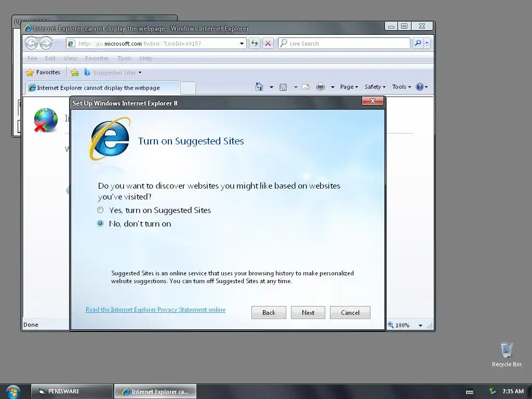Click Next in the setup dialog

pyautogui.click(x=308, y=312)
